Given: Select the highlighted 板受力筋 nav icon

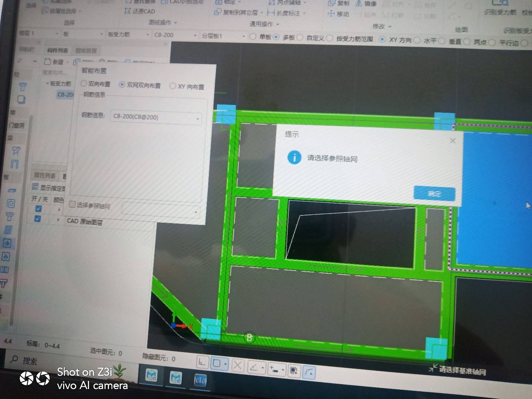Looking at the screenshot, I should 7,243.
